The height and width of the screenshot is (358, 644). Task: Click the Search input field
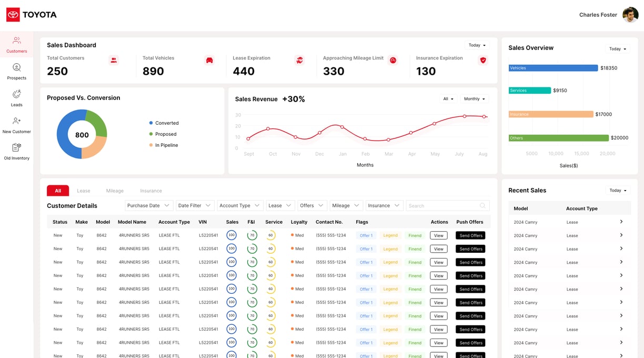(448, 206)
